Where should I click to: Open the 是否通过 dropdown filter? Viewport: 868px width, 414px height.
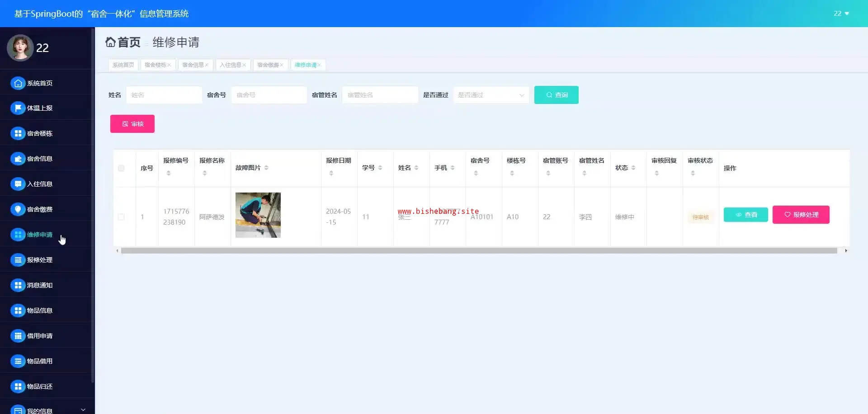(491, 95)
